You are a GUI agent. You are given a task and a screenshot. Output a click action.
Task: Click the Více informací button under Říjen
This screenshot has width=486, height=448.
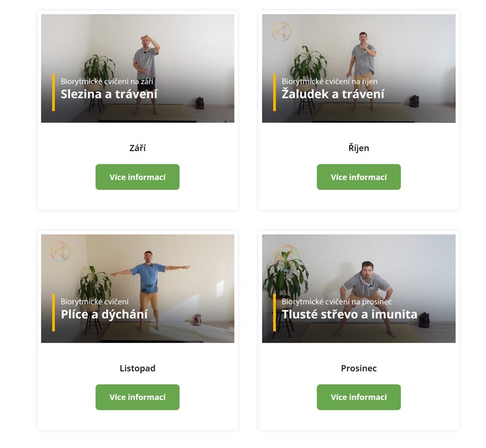click(358, 177)
